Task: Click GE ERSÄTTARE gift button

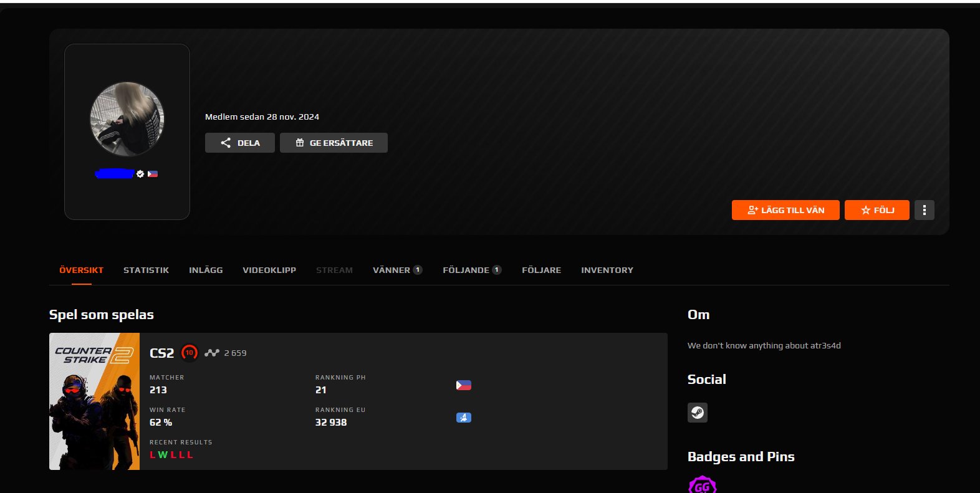Action: pos(334,143)
